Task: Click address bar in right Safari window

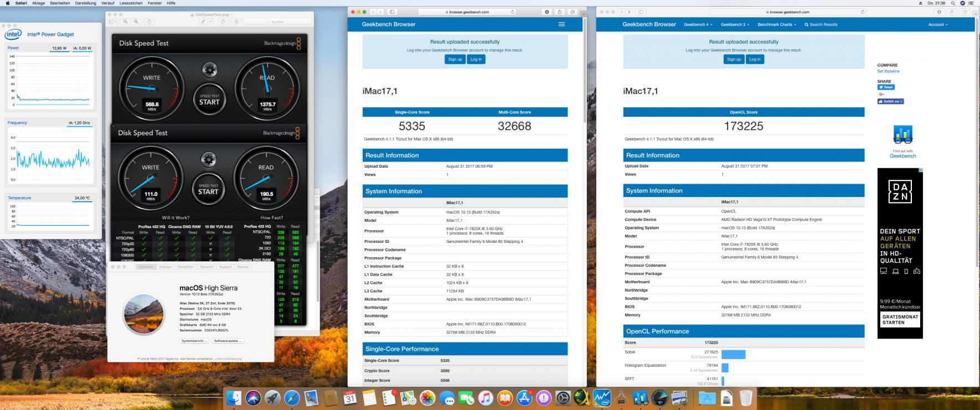Action: (788, 12)
